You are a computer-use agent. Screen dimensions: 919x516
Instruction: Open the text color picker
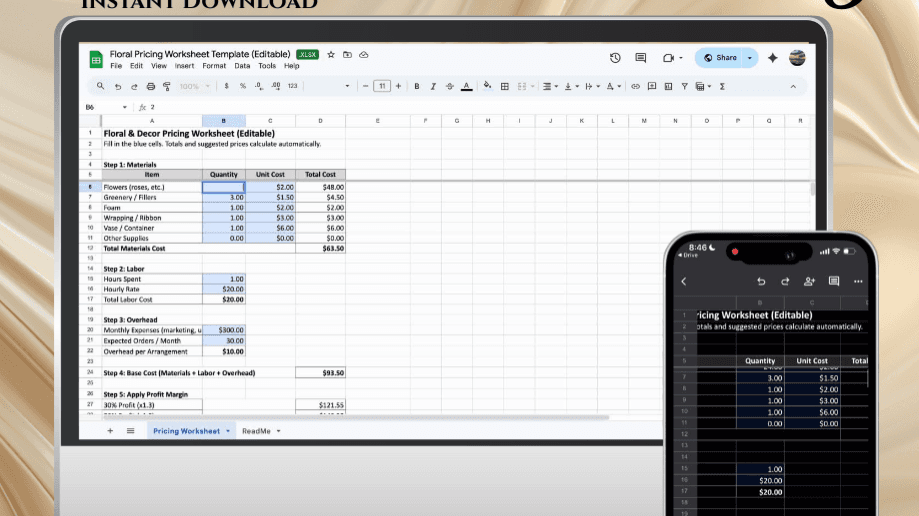coord(467,86)
